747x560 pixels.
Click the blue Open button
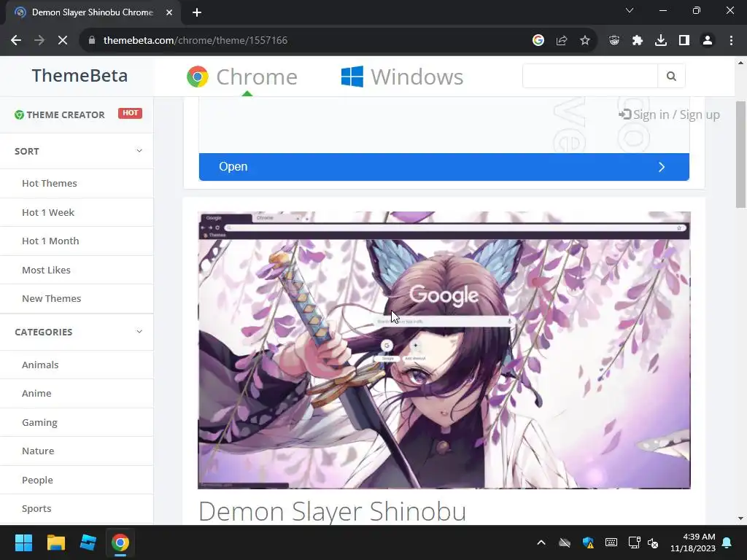point(444,167)
